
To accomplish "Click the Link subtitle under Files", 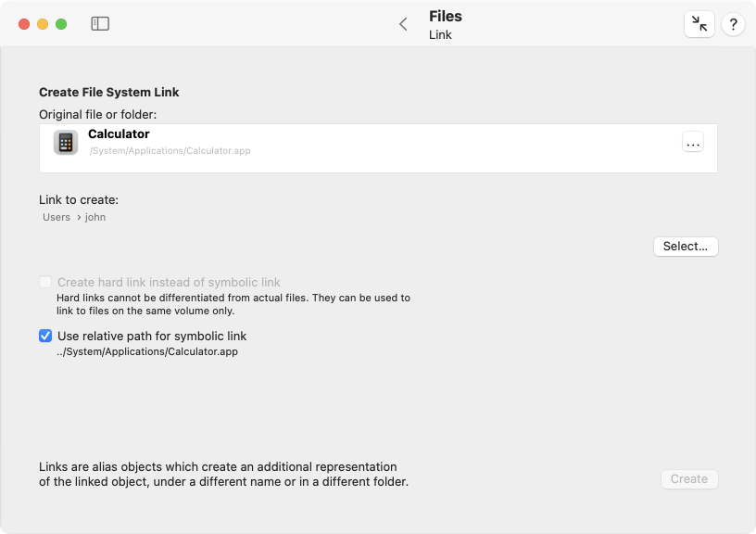I will click(x=440, y=34).
